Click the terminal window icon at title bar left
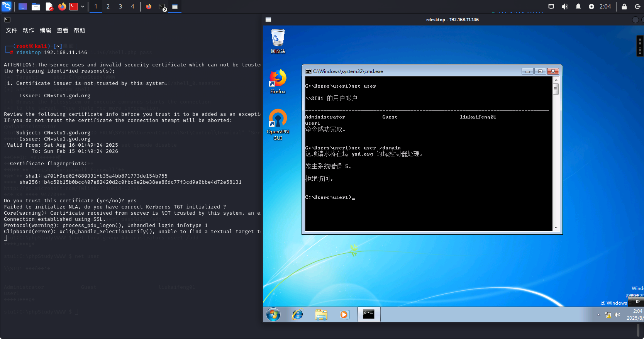 (7, 19)
